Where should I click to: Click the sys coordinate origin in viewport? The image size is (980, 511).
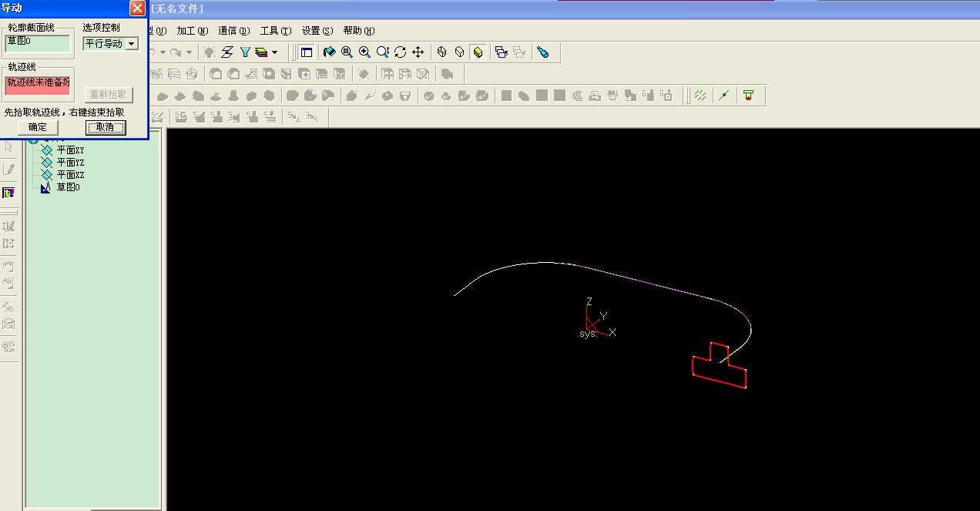587,331
